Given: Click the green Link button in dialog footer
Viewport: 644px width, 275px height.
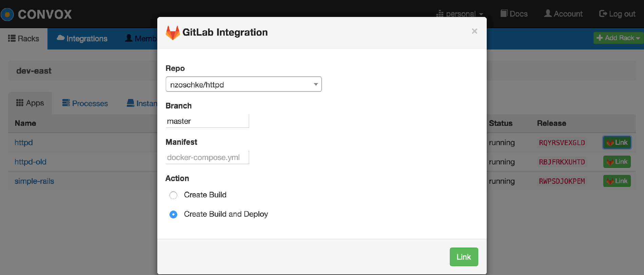Looking at the screenshot, I should [x=464, y=257].
